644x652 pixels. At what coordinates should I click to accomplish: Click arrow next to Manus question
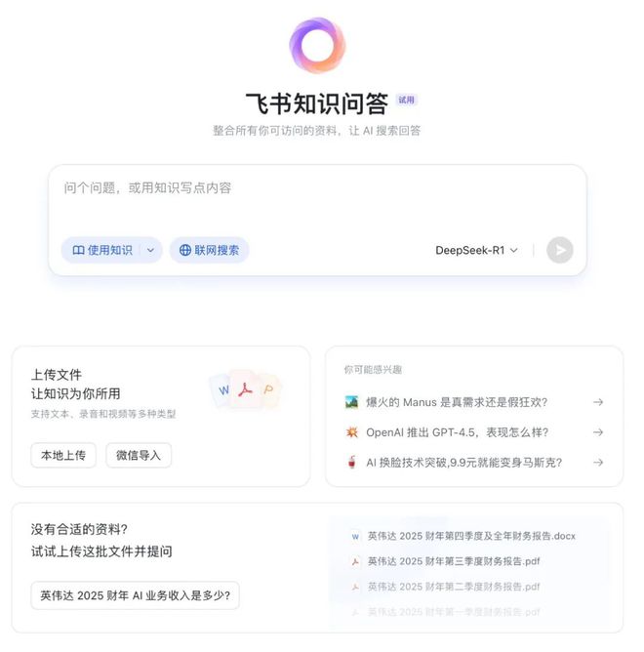pyautogui.click(x=598, y=402)
